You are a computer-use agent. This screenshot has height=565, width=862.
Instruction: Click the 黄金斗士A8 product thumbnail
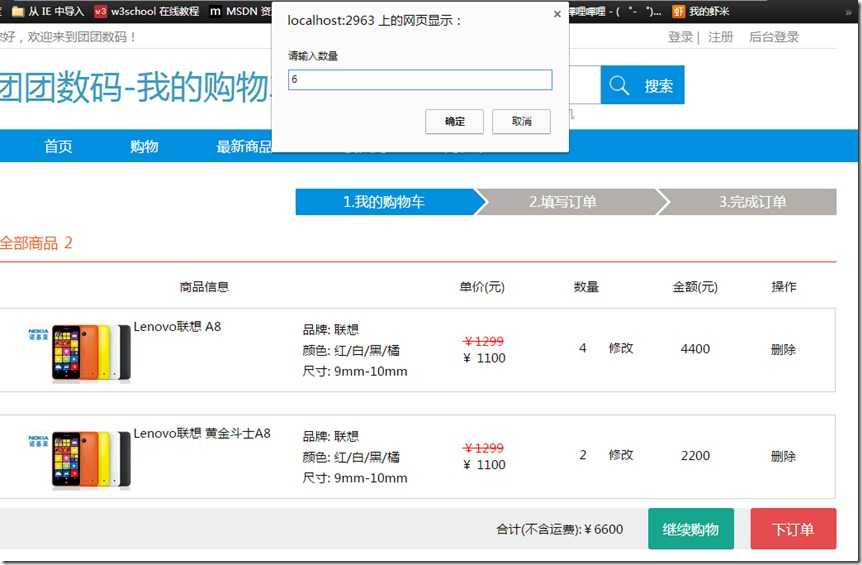coord(80,459)
